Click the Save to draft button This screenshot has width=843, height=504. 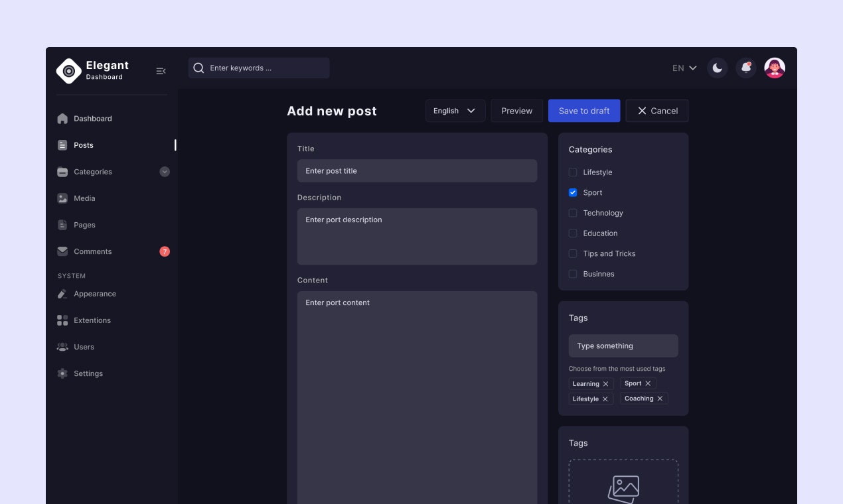click(584, 111)
